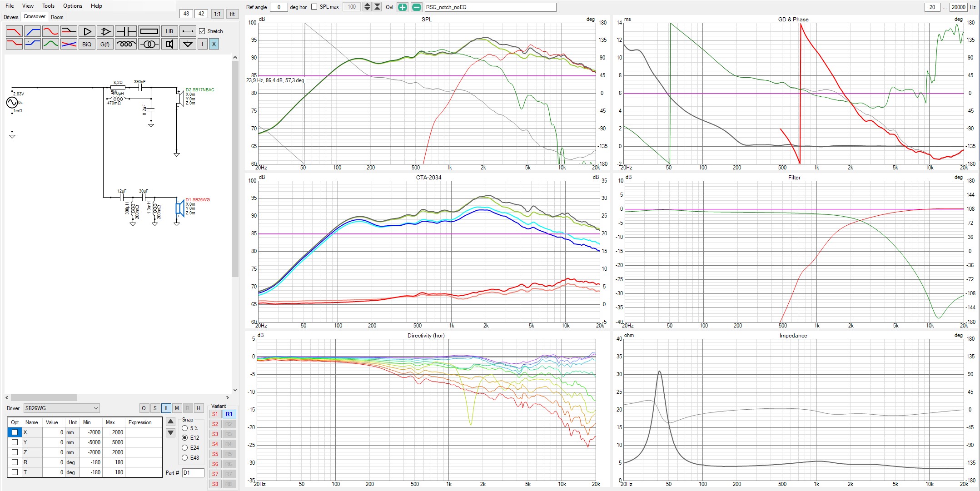
Task: Place an inductor coil component
Action: pyautogui.click(x=126, y=44)
